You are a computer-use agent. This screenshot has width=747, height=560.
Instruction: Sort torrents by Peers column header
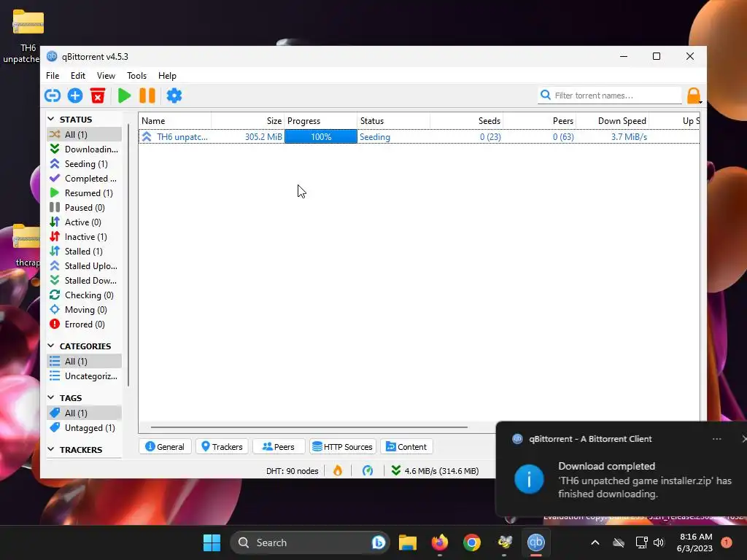(x=539, y=121)
